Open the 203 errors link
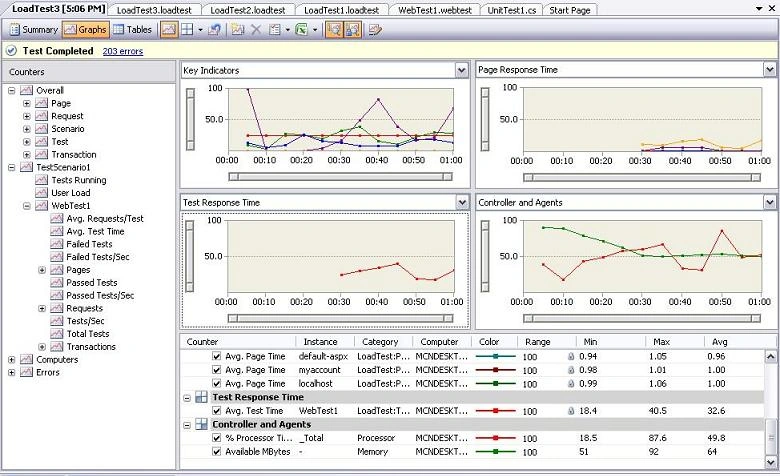 [122, 51]
